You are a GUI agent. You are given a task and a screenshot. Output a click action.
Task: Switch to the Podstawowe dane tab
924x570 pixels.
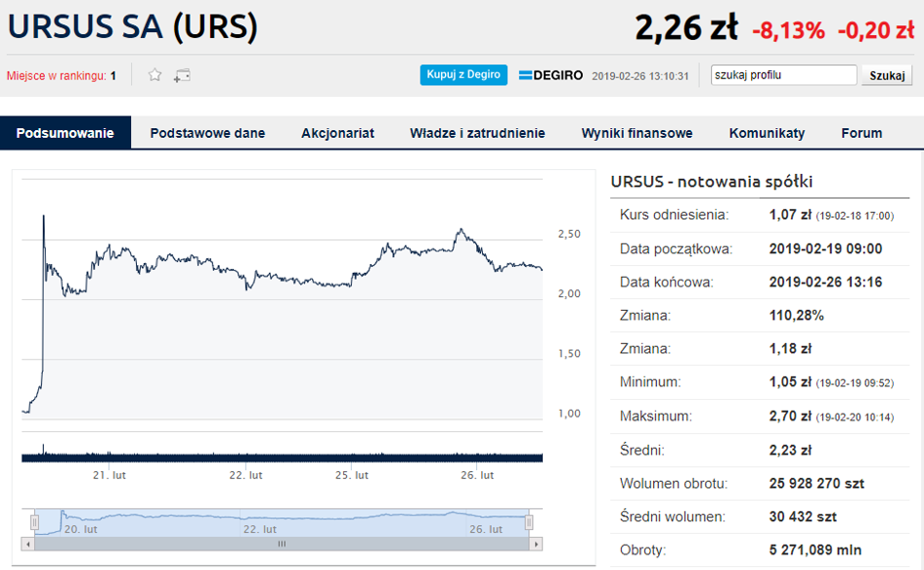207,133
